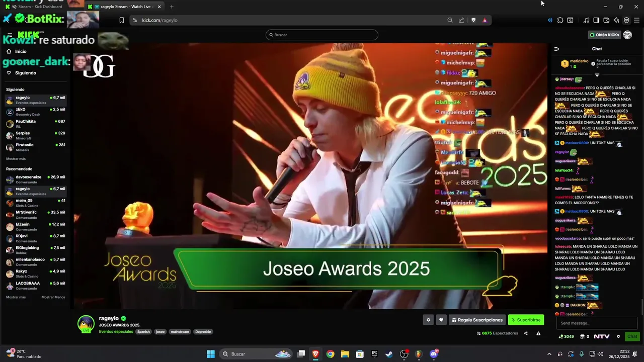Click the blue media casting waves icon

click(550, 20)
